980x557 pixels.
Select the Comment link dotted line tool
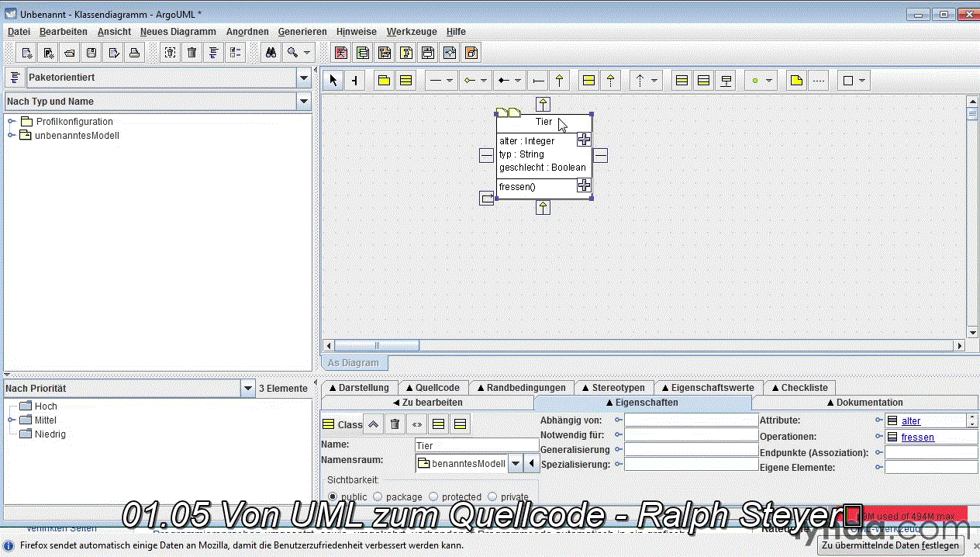click(x=819, y=80)
